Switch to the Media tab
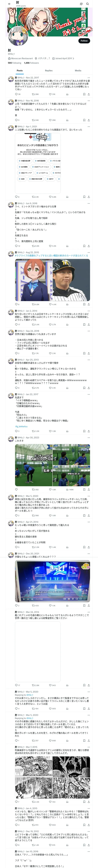Image resolution: width=98 pixels, height=868 pixels. click(x=78, y=71)
